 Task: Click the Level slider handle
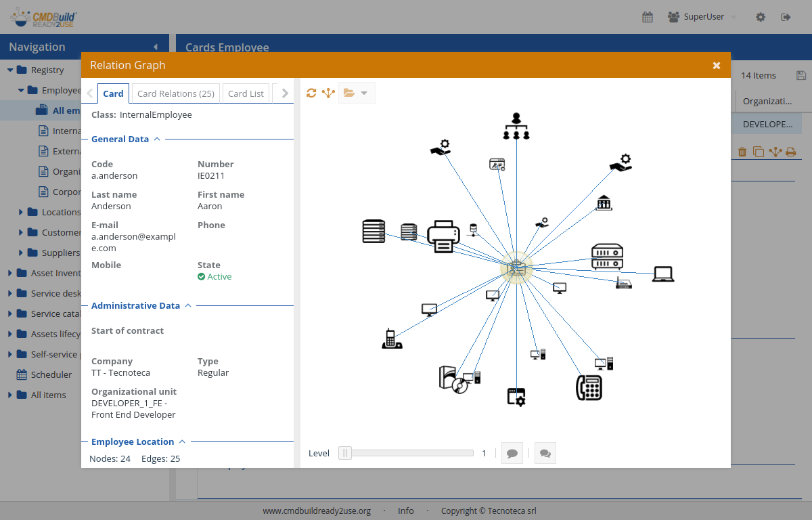(x=345, y=453)
